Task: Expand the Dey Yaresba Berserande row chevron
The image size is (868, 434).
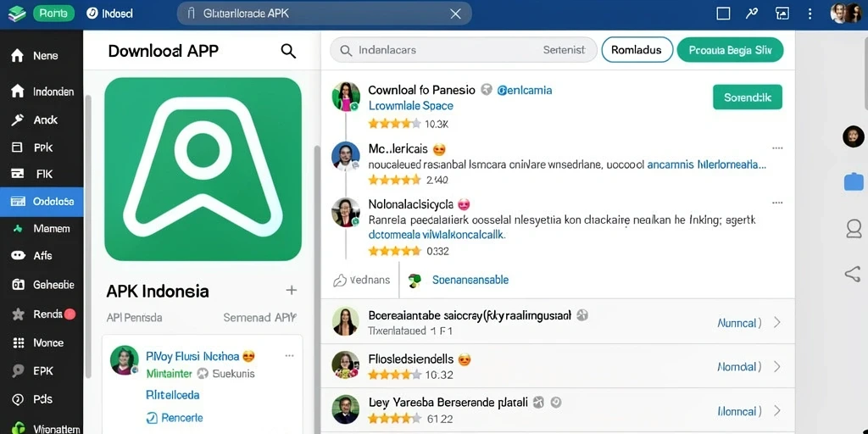Action: (776, 411)
